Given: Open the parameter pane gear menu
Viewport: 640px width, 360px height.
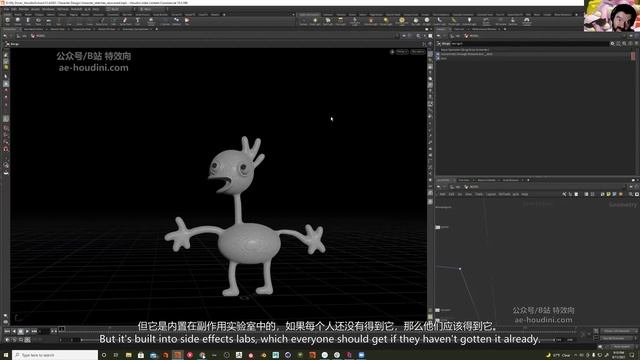Looking at the screenshot, I should point(612,43).
